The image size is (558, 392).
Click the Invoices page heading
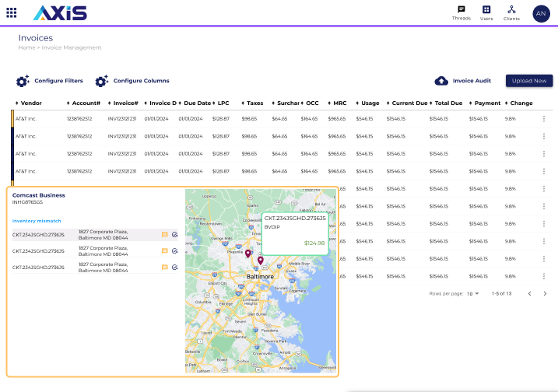coord(36,38)
